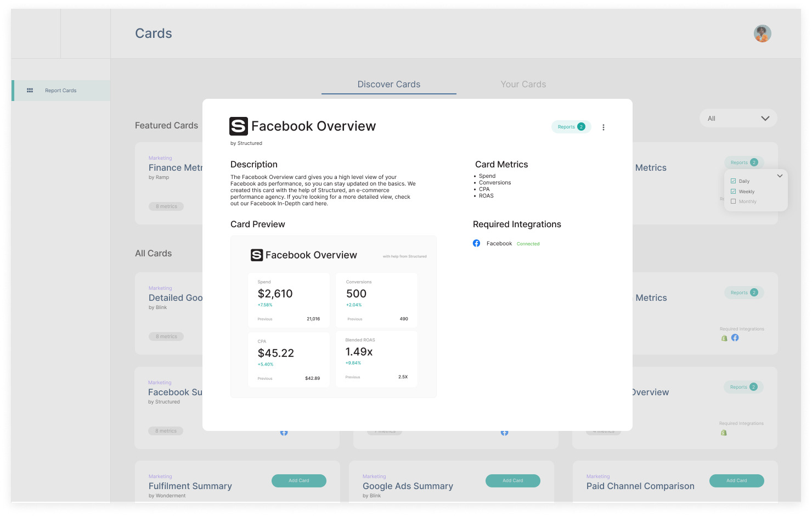This screenshot has width=812, height=516.
Task: Open Reports dropdown on All Cards Metrics card
Action: (x=744, y=293)
